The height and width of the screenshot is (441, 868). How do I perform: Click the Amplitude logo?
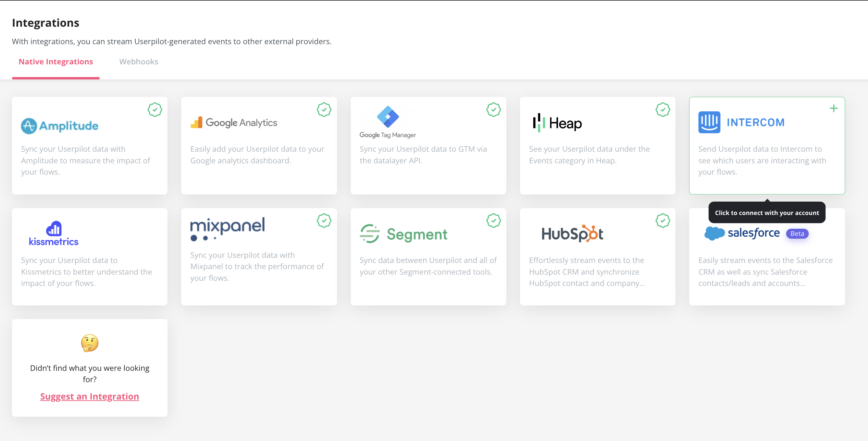[x=60, y=126]
